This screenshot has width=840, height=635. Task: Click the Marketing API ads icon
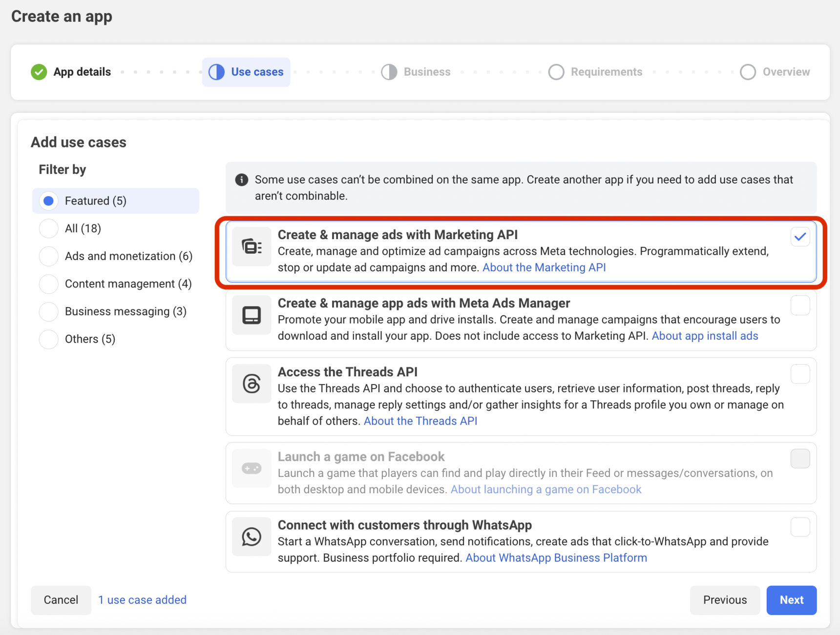252,247
